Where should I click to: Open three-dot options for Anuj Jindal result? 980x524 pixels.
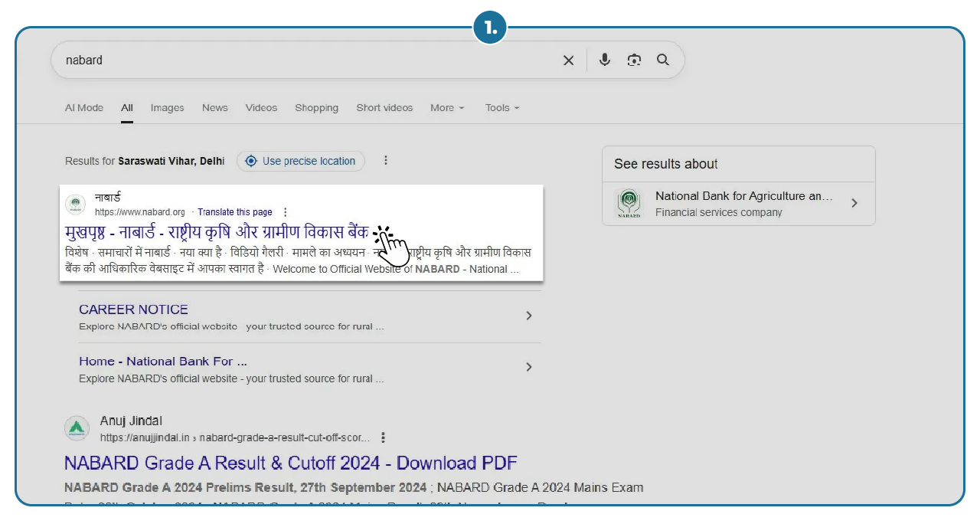point(384,437)
